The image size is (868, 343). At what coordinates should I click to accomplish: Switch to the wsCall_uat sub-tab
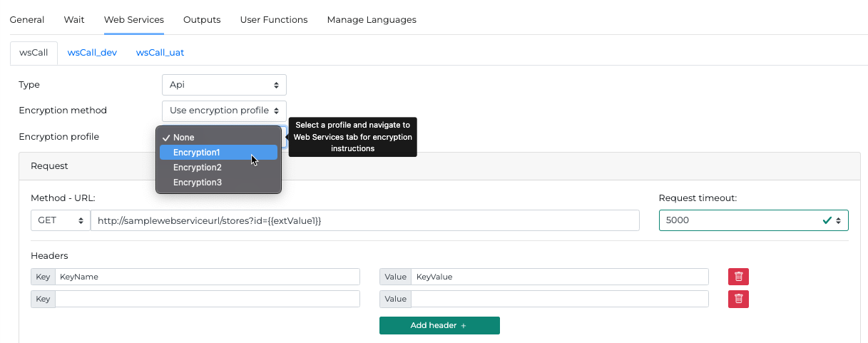click(160, 53)
